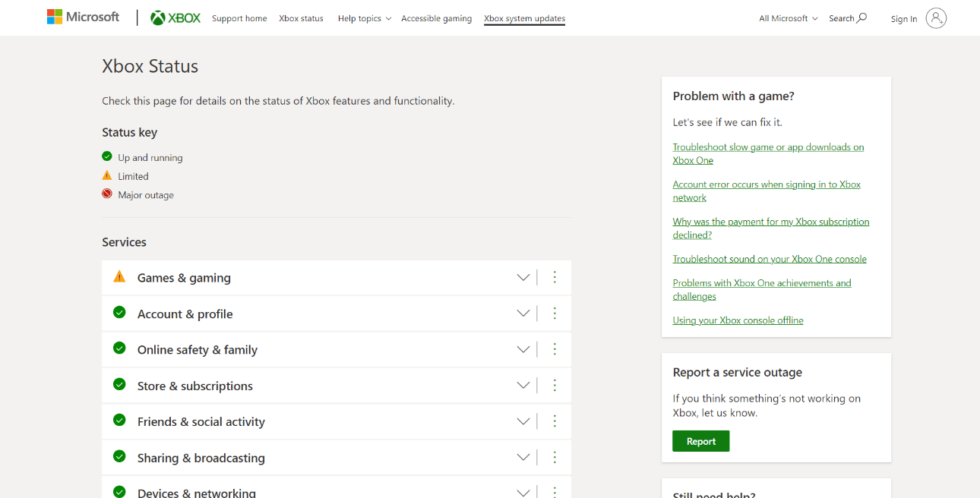Open more options for Account & profile

click(555, 313)
